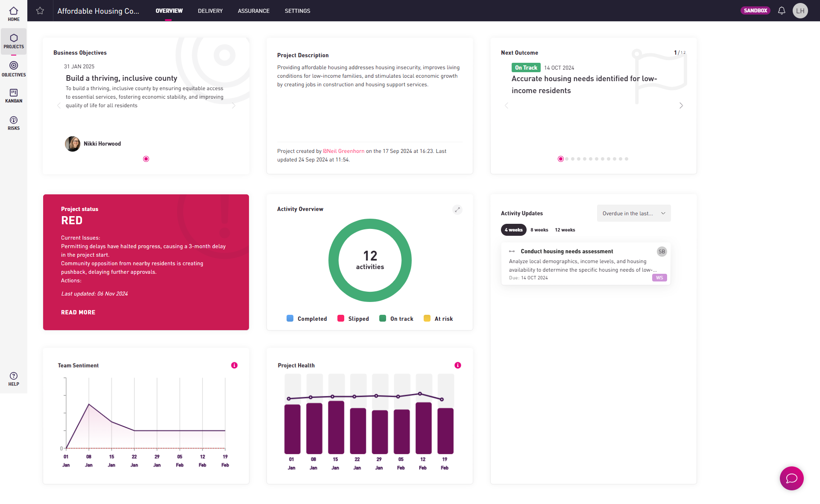The image size is (820, 504).
Task: Click the 'Due: 14 OCT 2024' date
Action: 528,278
